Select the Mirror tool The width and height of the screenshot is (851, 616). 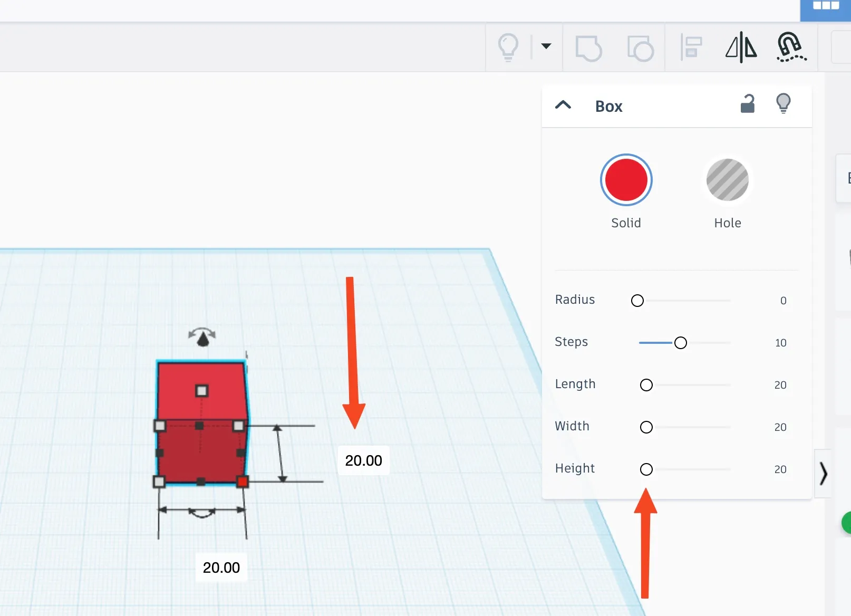coord(741,47)
